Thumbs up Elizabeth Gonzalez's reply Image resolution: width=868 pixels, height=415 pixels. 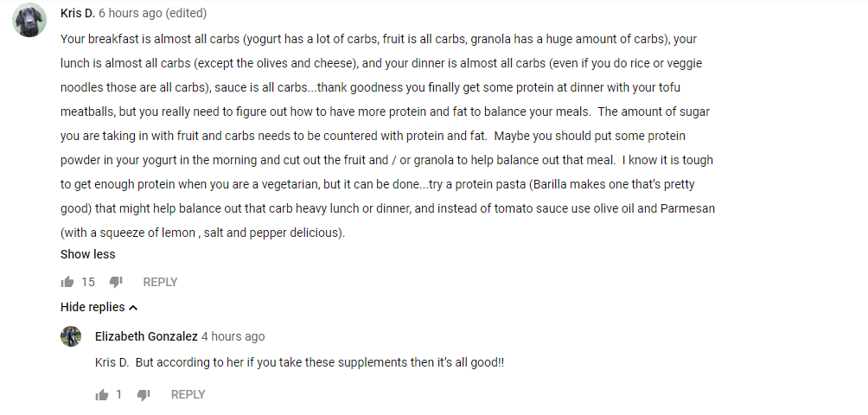102,394
